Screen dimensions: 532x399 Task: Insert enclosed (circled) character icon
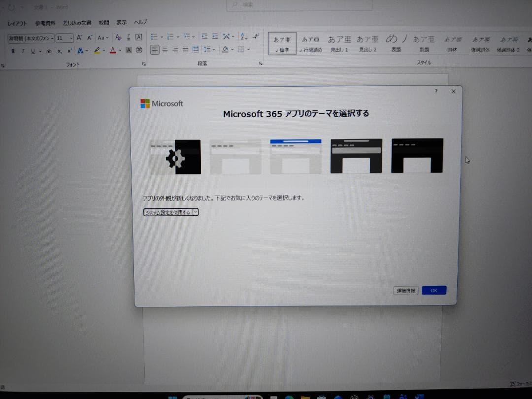point(139,50)
